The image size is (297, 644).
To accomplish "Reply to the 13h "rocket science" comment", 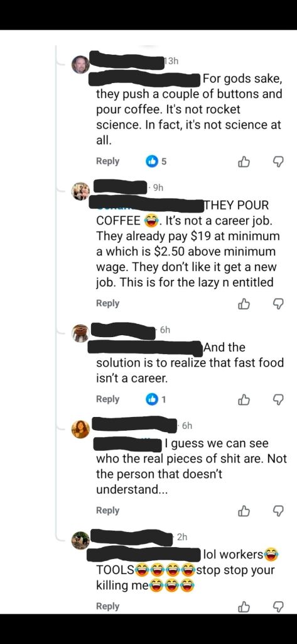I will [107, 162].
